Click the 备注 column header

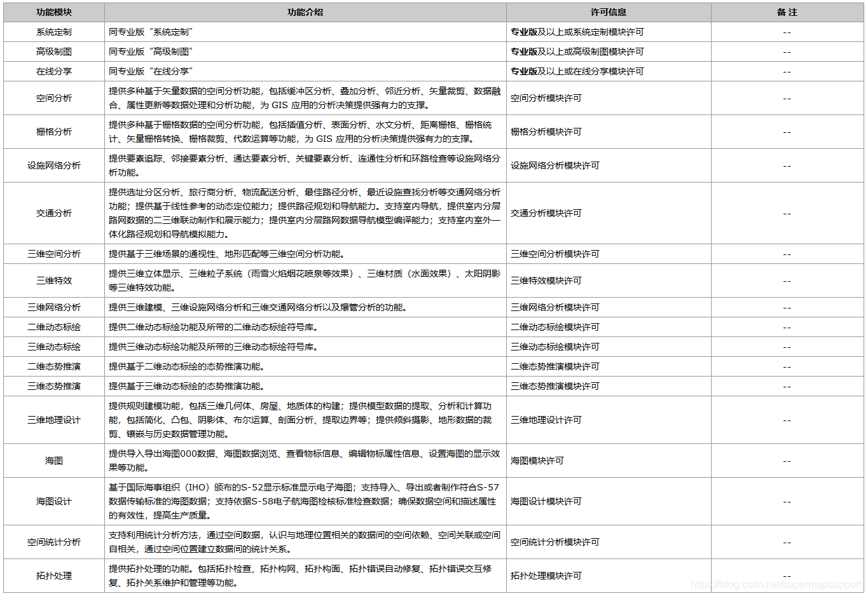[x=787, y=12]
